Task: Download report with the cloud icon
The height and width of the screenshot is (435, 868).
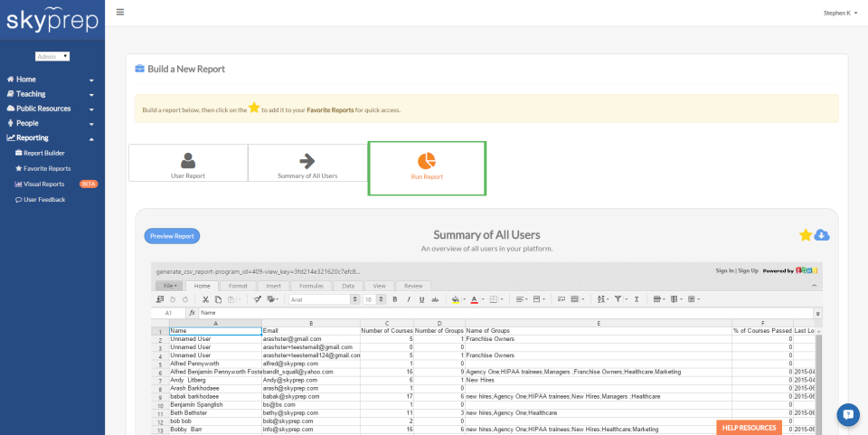Action: 822,235
